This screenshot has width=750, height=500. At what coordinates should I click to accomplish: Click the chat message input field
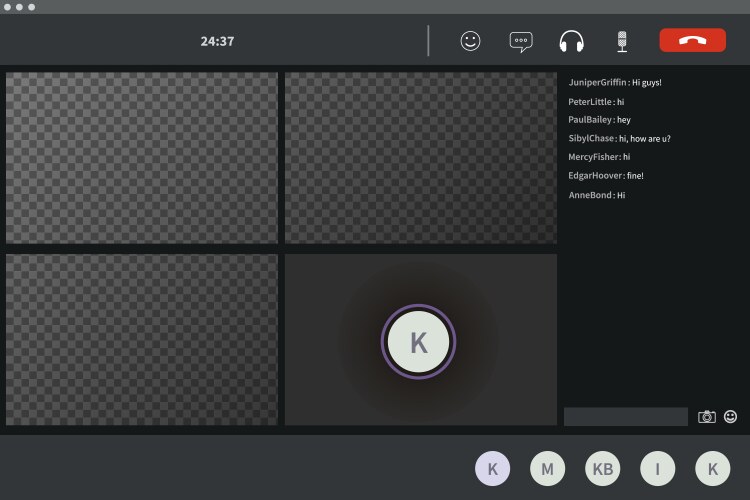point(625,417)
